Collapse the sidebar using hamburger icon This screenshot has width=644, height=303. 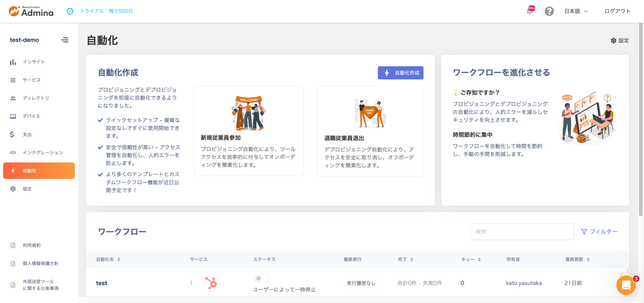pos(65,40)
